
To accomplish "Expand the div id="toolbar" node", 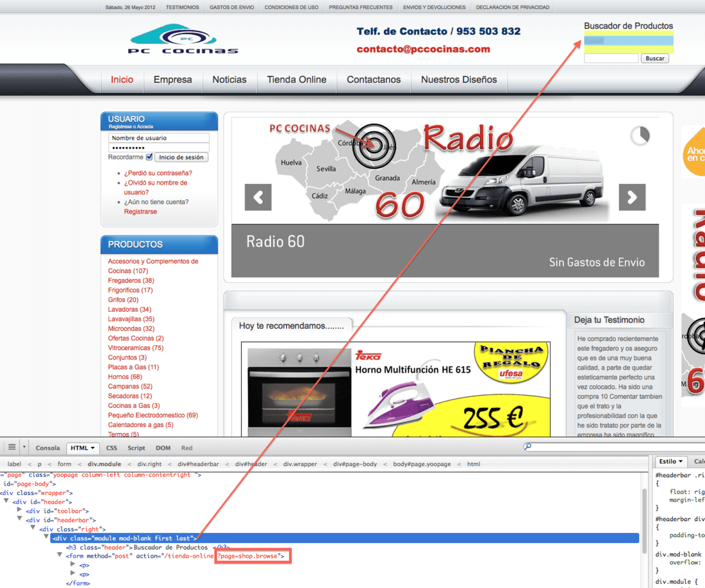I will (19, 510).
